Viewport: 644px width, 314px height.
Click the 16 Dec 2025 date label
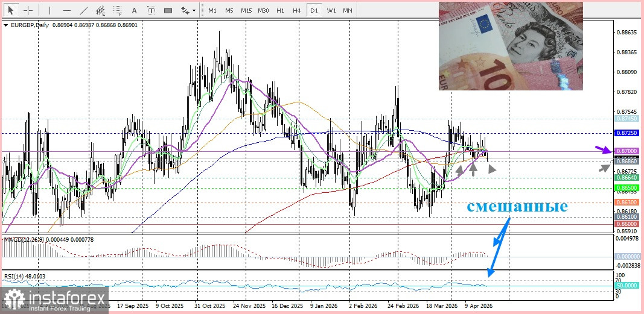(x=287, y=306)
